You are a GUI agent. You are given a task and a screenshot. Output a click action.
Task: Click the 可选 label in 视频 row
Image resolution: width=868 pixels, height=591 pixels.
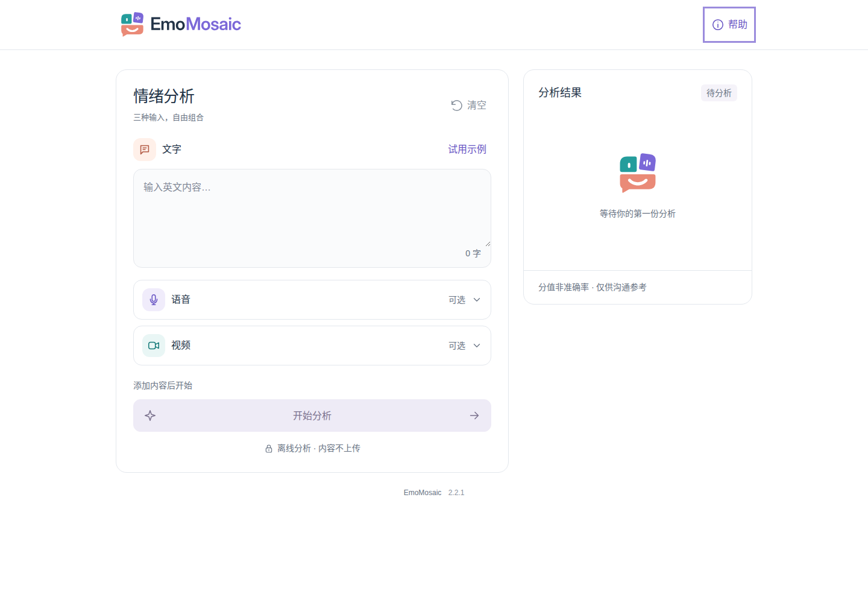pyautogui.click(x=457, y=346)
